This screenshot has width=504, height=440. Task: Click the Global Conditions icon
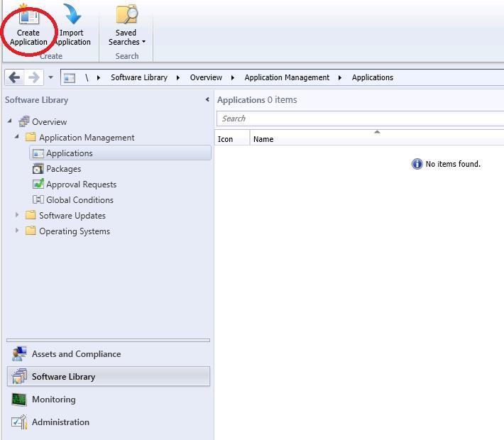[38, 199]
